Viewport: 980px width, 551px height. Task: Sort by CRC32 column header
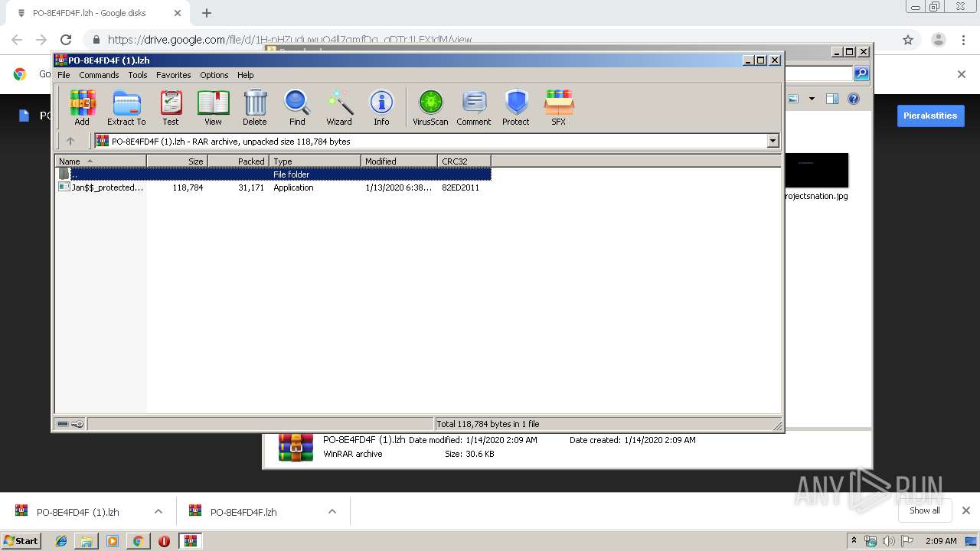tap(464, 161)
